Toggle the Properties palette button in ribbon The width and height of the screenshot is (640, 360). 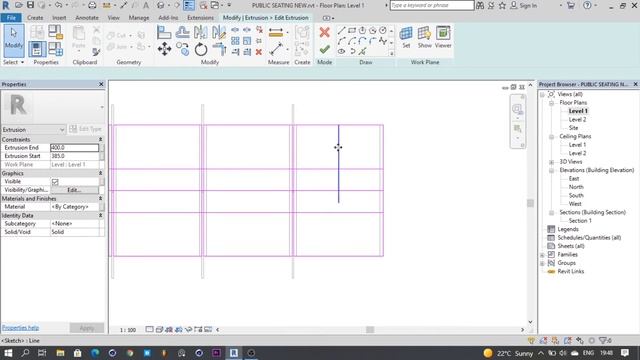[x=37, y=49]
